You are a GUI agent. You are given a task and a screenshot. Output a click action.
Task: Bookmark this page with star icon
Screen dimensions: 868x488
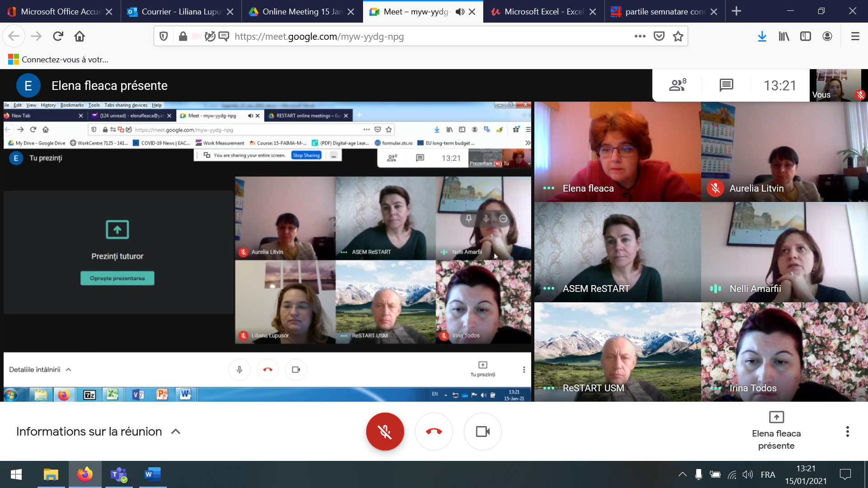pyautogui.click(x=678, y=36)
